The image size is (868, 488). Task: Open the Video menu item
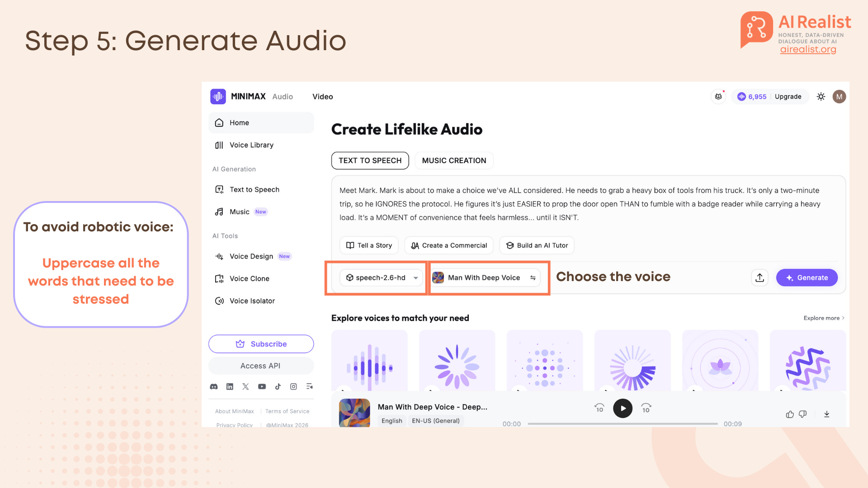(x=322, y=97)
